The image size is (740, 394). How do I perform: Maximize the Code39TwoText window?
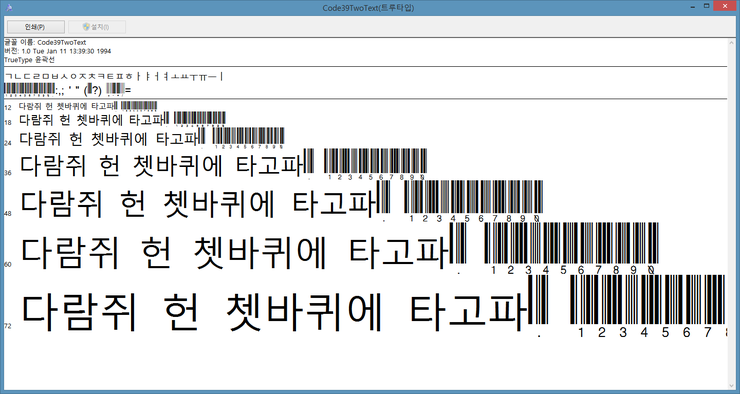click(x=706, y=6)
